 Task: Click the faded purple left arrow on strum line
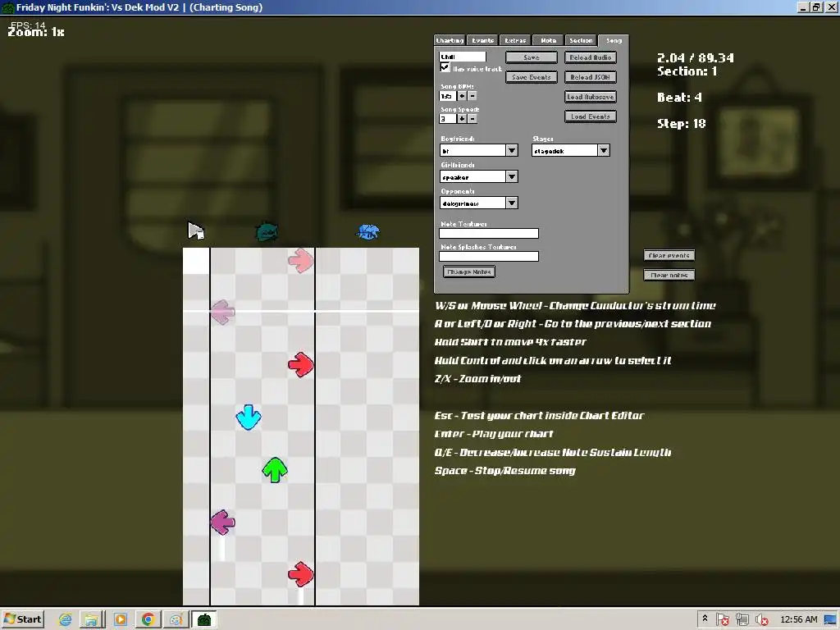222,312
